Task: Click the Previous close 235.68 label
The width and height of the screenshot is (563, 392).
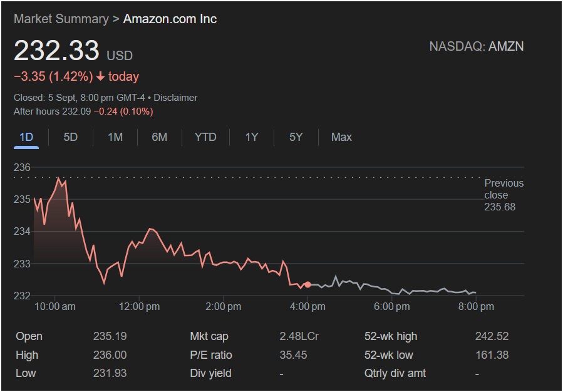Action: point(504,195)
